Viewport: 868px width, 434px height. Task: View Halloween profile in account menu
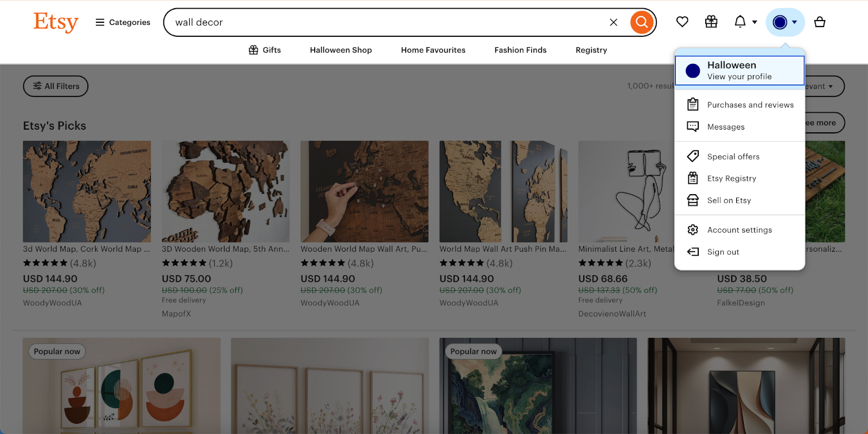coord(739,71)
